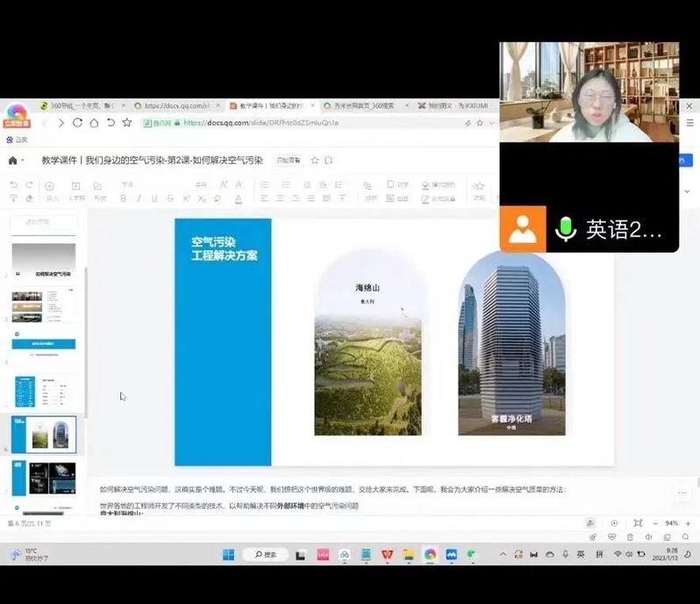Click the 360 browser login logo button

tap(17, 116)
